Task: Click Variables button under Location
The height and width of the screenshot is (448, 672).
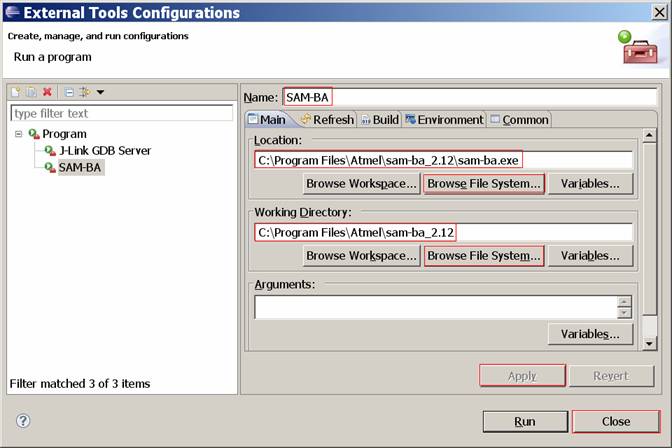Action: coord(590,183)
